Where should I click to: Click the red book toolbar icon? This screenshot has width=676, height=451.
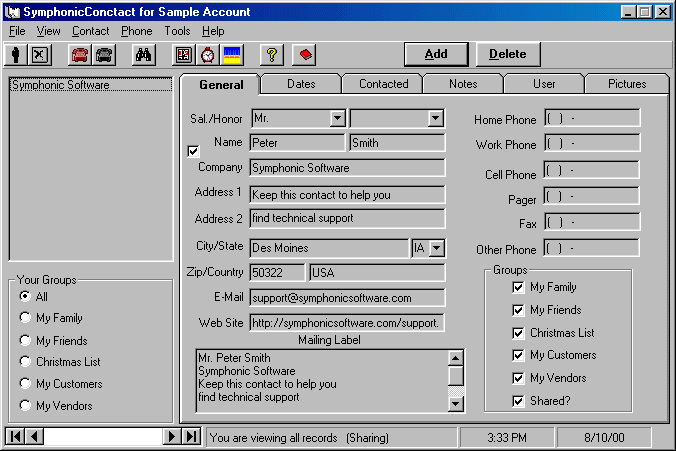coord(304,55)
